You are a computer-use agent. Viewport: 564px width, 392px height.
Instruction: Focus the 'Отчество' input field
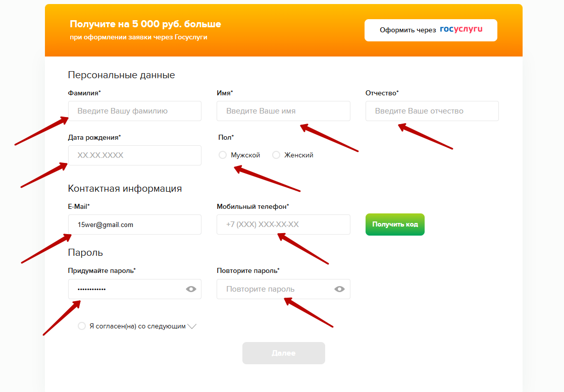point(432,111)
